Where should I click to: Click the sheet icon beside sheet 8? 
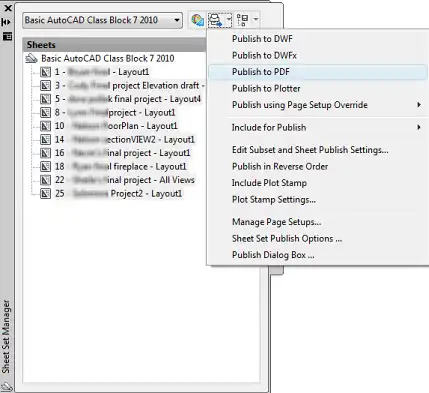click(x=45, y=113)
